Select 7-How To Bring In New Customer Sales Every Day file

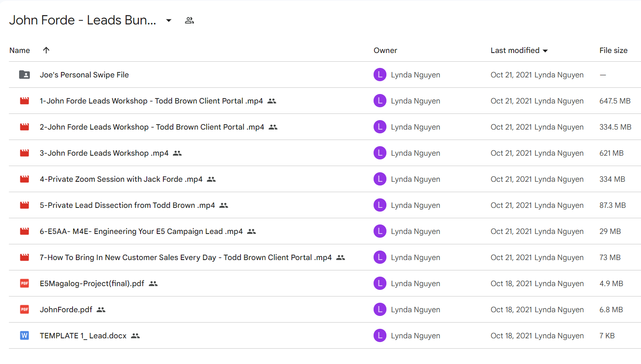click(186, 257)
